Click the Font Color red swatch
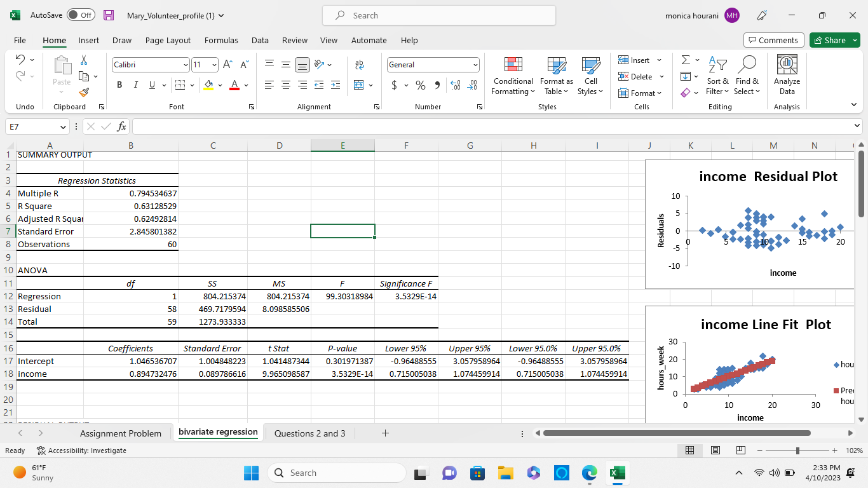 [234, 85]
